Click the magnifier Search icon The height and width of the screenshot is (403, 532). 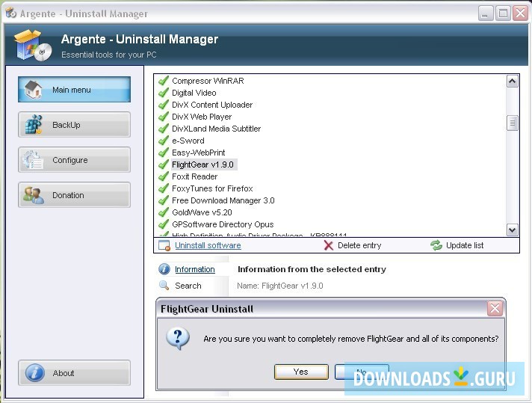(x=164, y=285)
